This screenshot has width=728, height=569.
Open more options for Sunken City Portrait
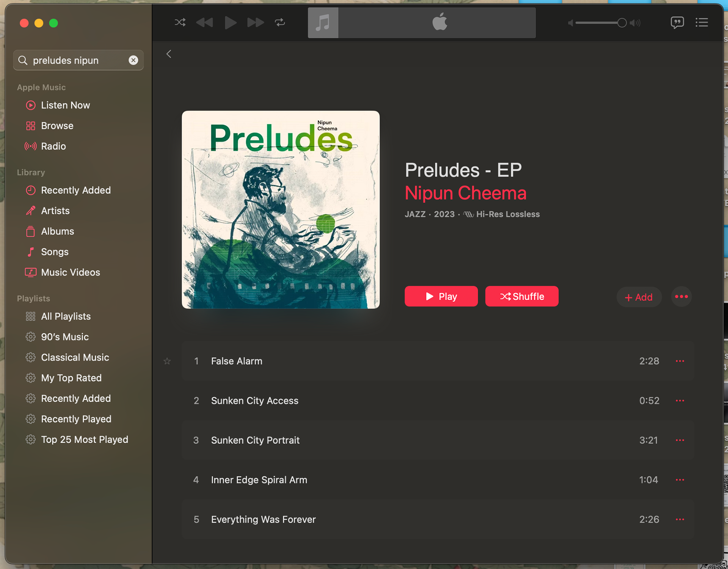(x=680, y=440)
